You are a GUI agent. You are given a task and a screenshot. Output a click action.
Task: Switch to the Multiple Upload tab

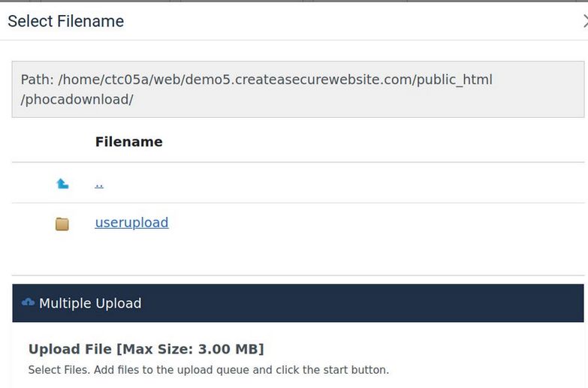[90, 303]
